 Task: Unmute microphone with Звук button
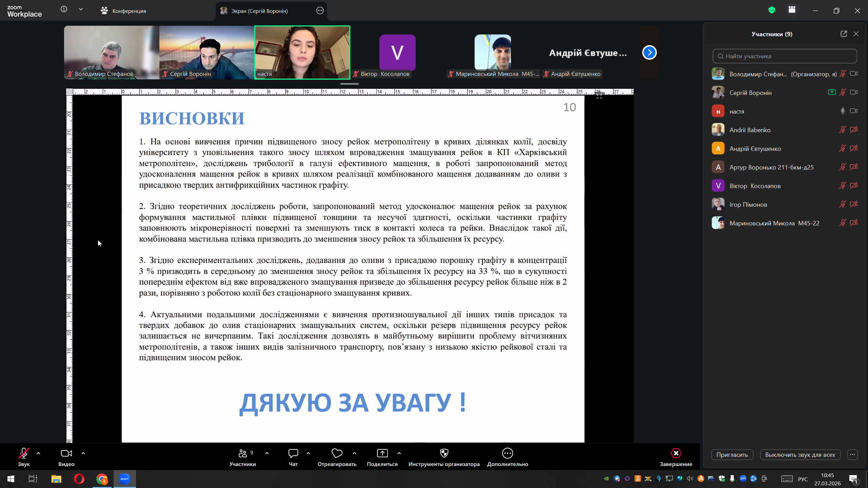23,453
